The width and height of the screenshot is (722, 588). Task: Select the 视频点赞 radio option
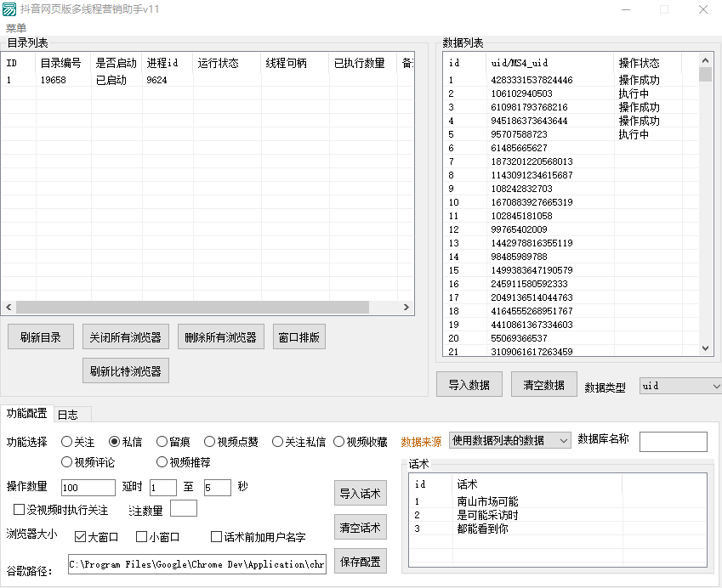210,442
